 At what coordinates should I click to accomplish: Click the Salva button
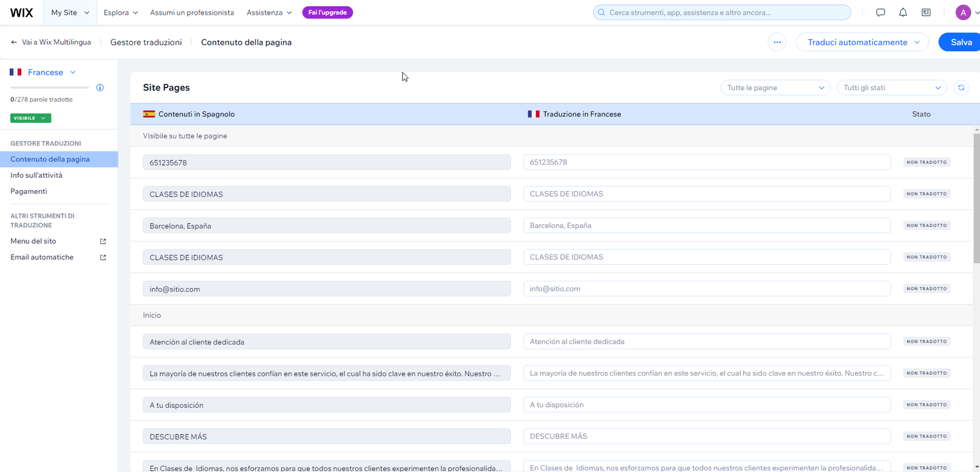click(x=960, y=42)
